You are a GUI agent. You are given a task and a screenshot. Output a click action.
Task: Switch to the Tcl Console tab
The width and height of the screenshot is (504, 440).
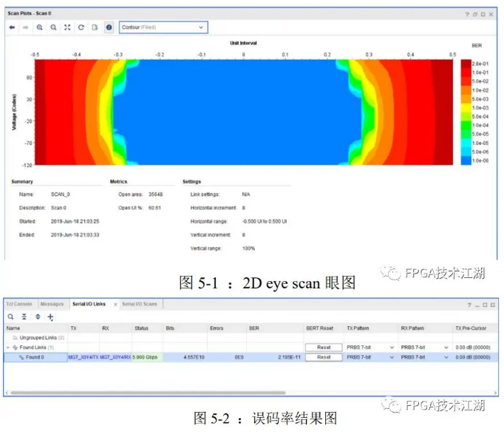tap(19, 304)
